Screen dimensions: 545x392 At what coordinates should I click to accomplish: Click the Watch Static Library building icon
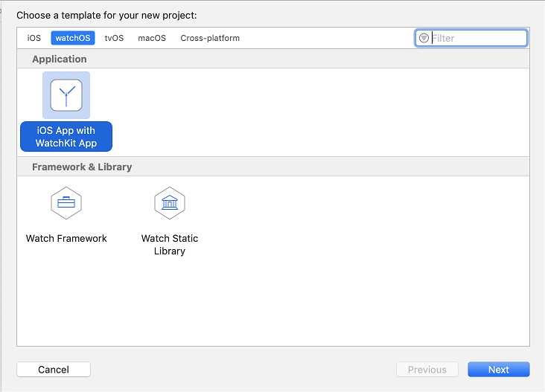[x=170, y=202]
